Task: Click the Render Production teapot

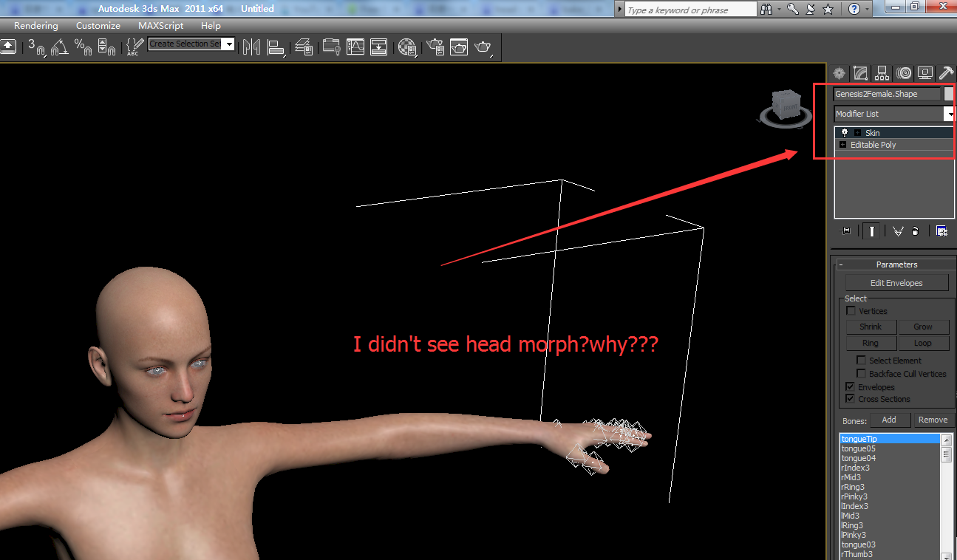Action: pyautogui.click(x=483, y=47)
